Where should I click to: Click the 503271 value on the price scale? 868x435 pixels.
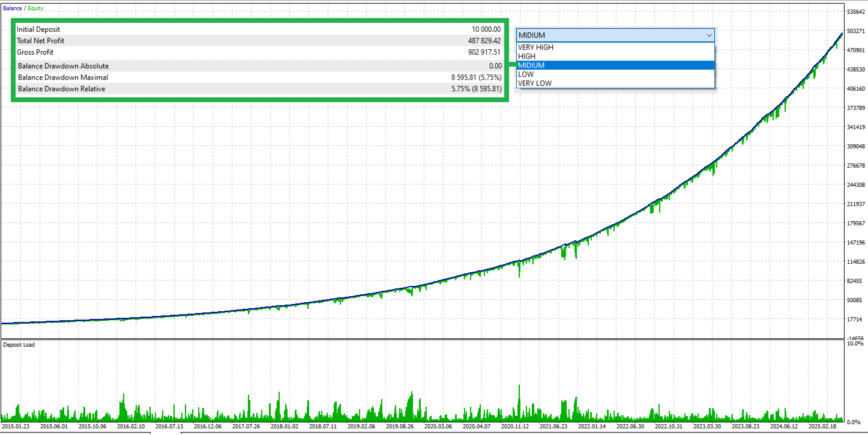tap(855, 31)
